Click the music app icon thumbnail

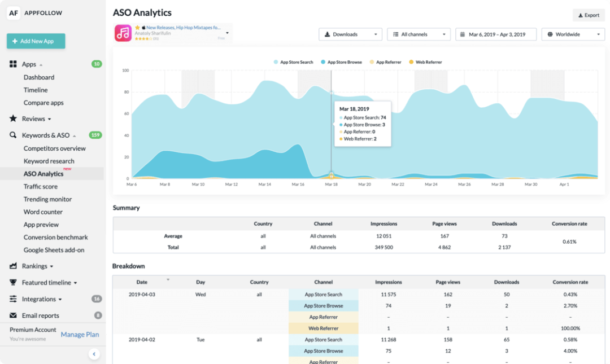coord(123,33)
